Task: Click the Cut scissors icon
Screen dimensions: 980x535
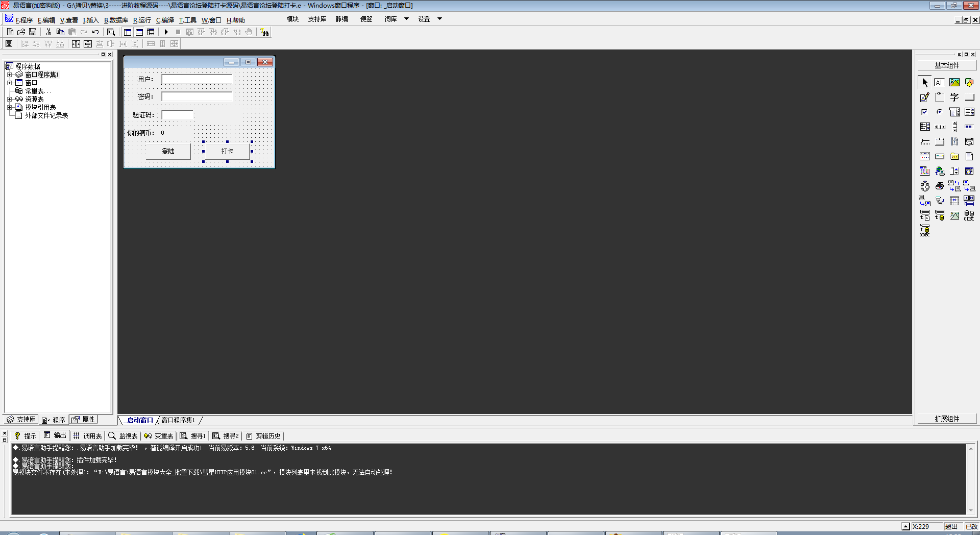Action: [x=48, y=32]
